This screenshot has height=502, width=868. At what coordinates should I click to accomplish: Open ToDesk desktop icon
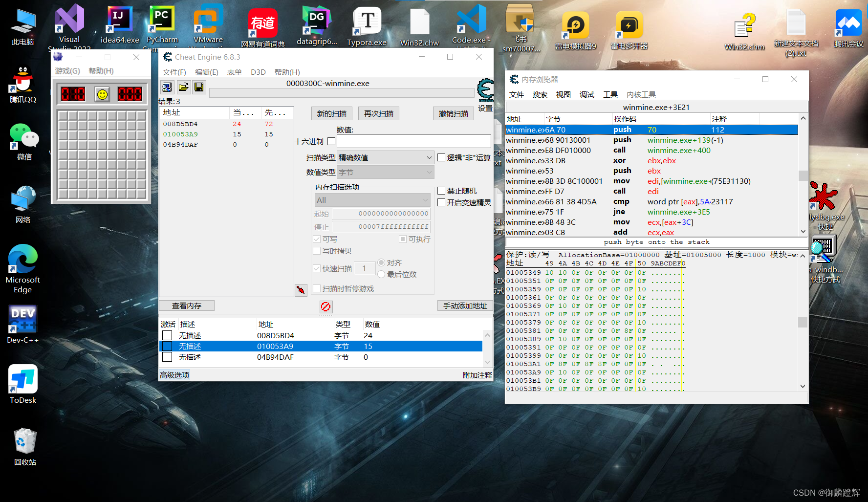coord(23,384)
